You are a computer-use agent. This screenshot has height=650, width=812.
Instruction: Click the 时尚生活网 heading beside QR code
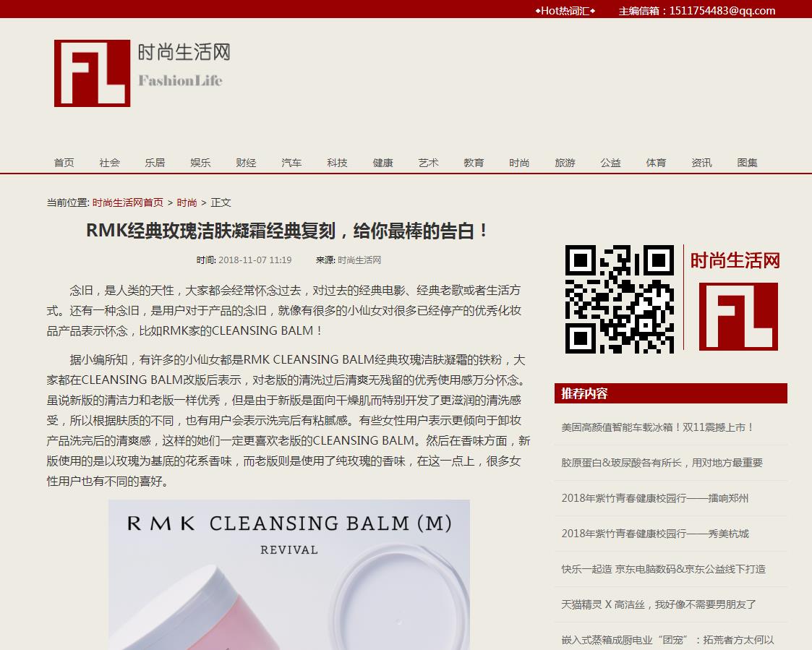[x=735, y=260]
